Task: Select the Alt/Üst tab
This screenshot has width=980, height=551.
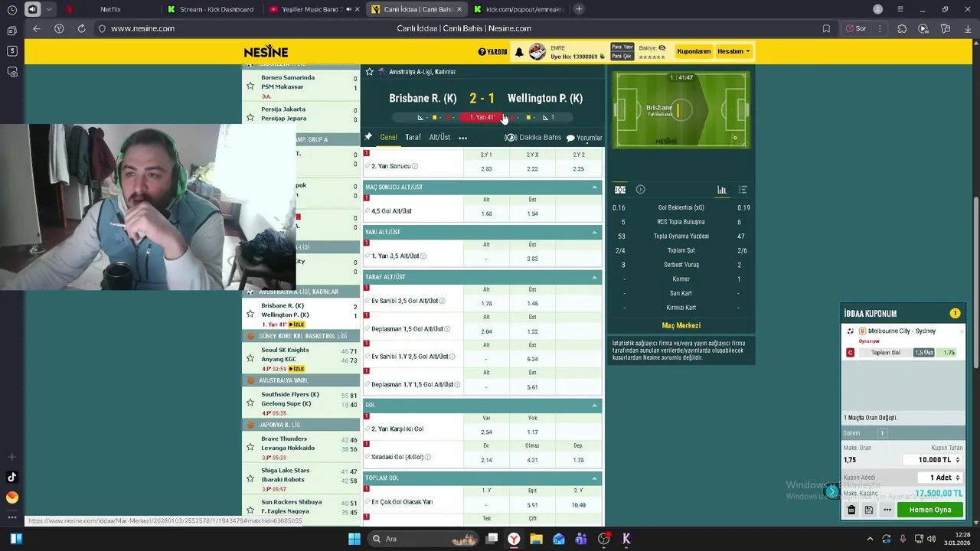Action: coord(439,138)
